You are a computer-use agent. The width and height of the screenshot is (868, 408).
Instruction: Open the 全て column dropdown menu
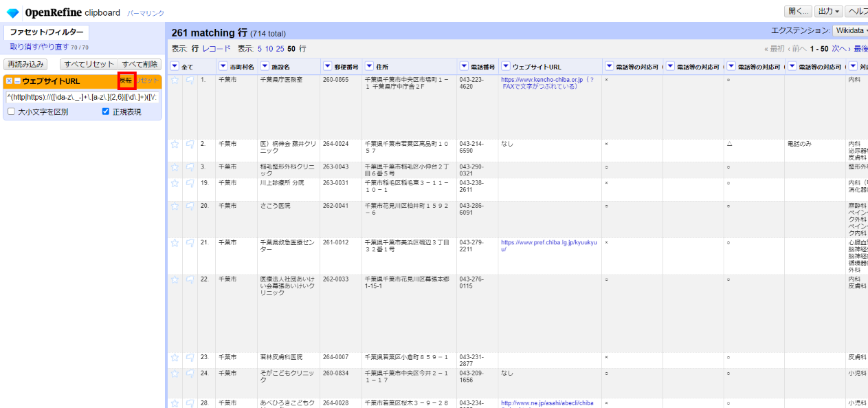(175, 67)
